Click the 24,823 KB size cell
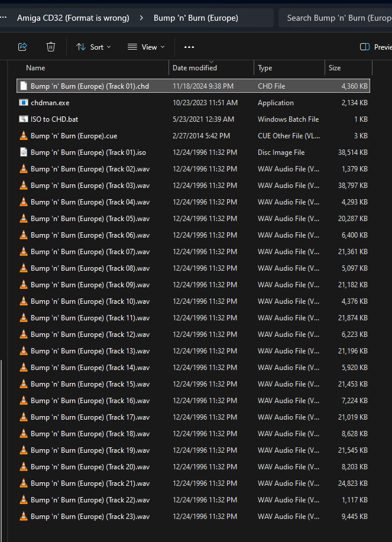 pyautogui.click(x=352, y=483)
